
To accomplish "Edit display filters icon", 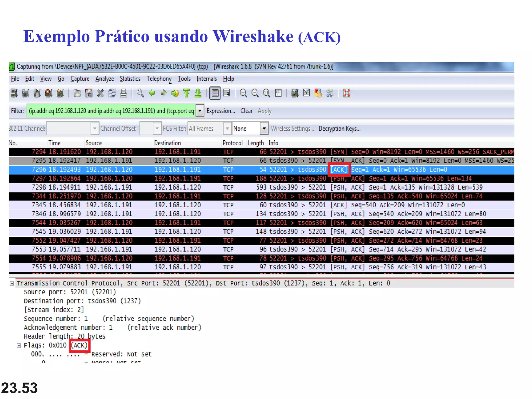I will (x=307, y=93).
